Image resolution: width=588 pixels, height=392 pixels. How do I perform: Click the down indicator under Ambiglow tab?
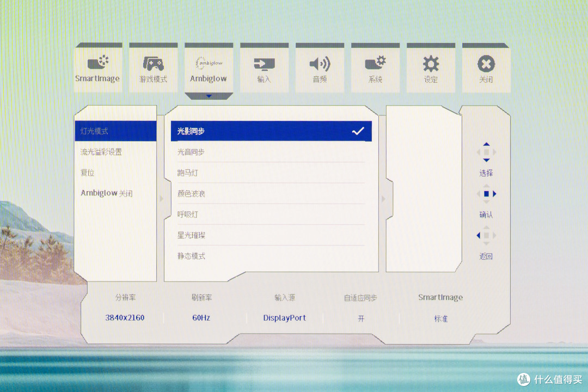click(x=209, y=96)
